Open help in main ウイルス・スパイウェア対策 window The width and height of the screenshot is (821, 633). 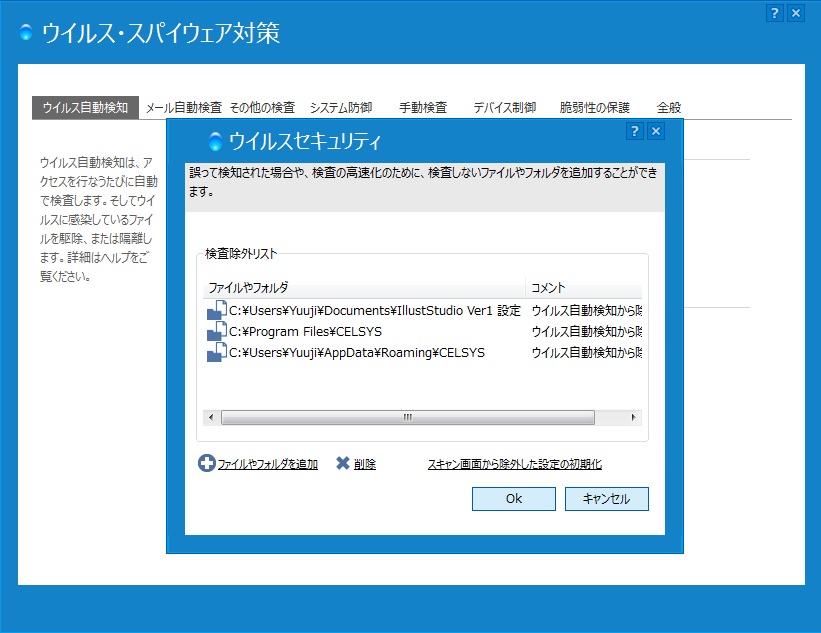775,13
